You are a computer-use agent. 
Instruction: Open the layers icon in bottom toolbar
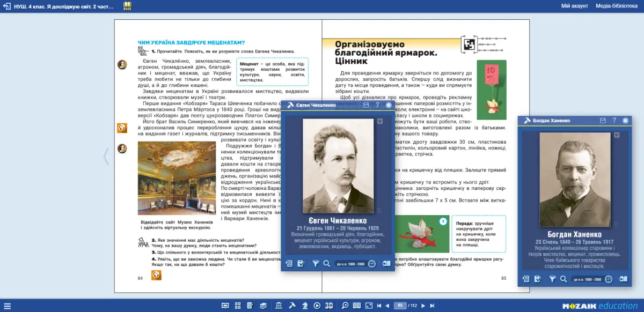(x=264, y=306)
